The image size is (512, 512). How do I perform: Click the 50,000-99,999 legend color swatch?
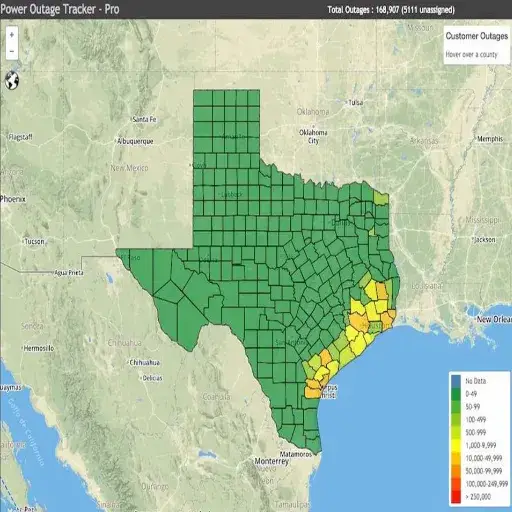click(456, 471)
